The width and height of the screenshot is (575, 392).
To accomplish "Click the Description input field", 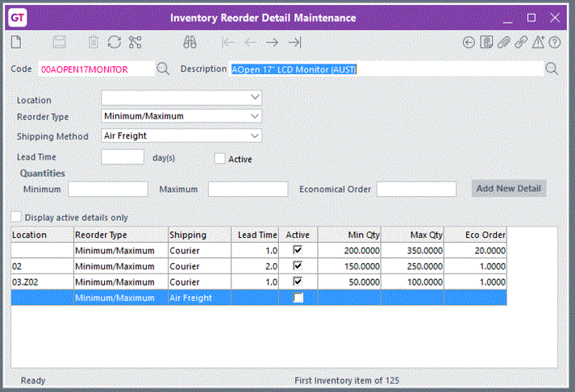I will [386, 69].
